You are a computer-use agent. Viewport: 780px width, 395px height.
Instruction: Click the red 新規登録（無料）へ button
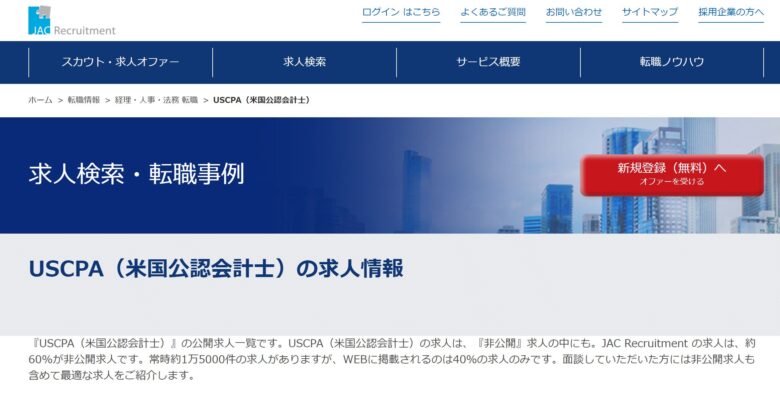point(672,175)
